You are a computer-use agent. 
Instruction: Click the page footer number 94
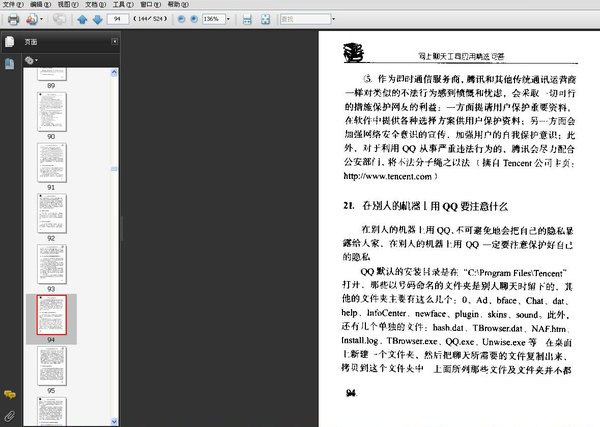(351, 393)
